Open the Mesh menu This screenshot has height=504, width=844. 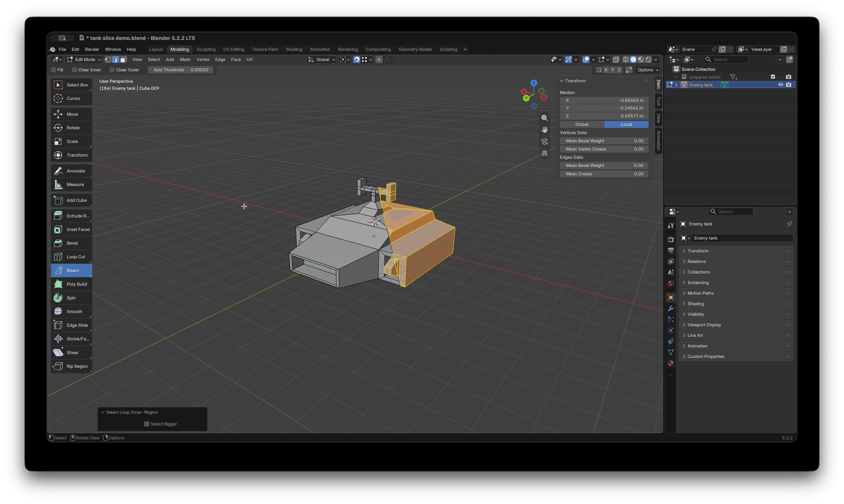(x=185, y=59)
